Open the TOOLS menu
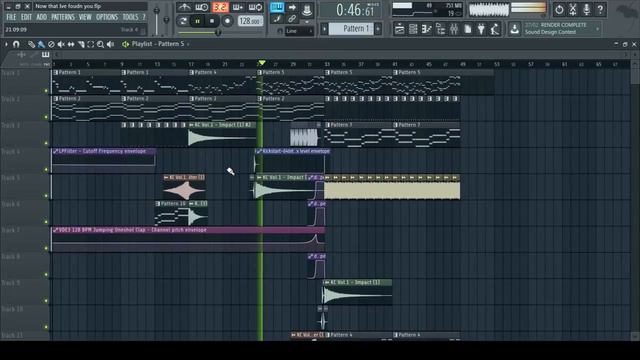640x360 pixels. (x=130, y=17)
